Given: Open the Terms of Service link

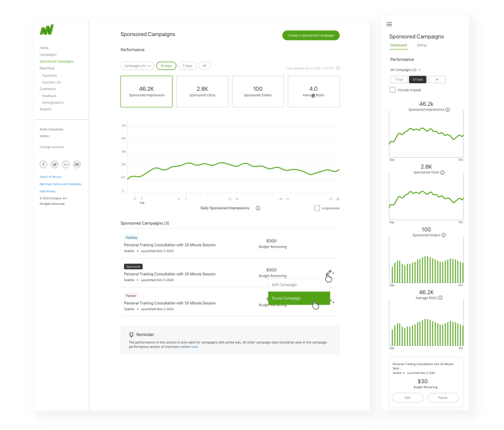Looking at the screenshot, I should pos(52,177).
